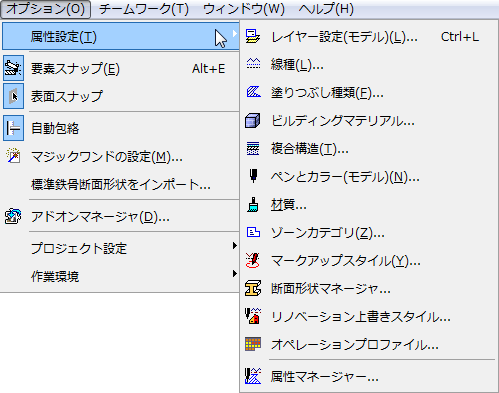Expand the 属性設定 submenu arrow
The width and height of the screenshot is (499, 393).
tap(235, 34)
